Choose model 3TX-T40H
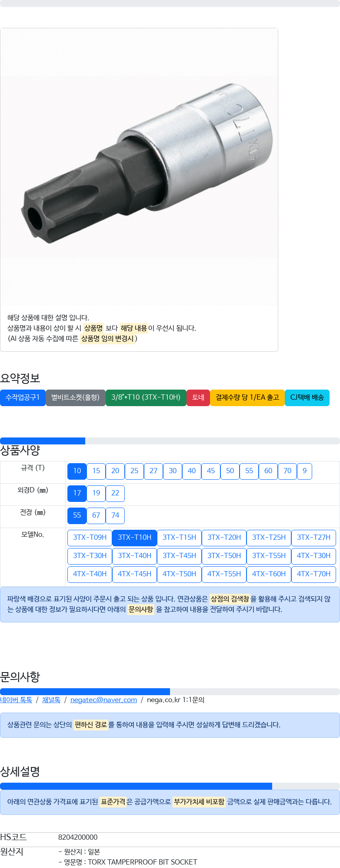The image size is (340, 868). click(134, 556)
